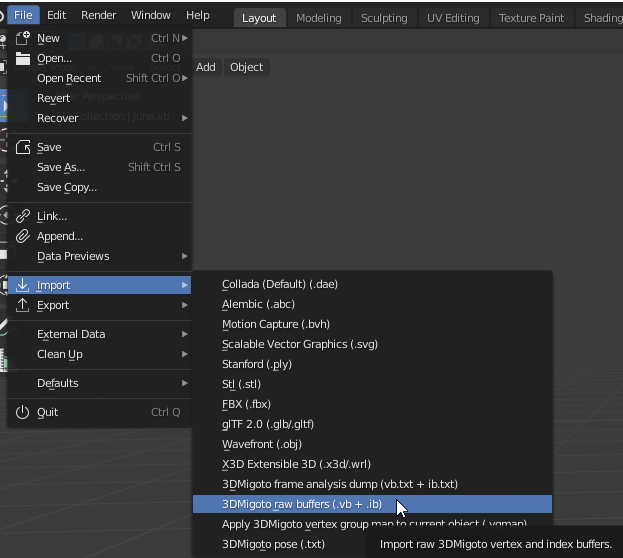
Task: Switch to the Texture Paint workspace tab
Action: click(531, 18)
